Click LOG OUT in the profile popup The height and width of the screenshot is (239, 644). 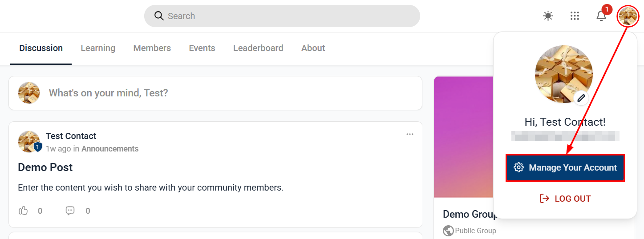tap(565, 199)
